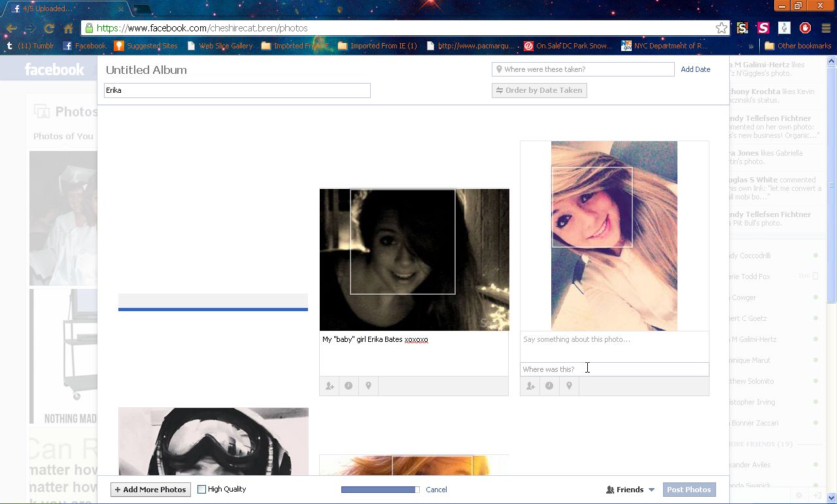837x504 pixels.
Task: Click the Add More Photos button
Action: point(150,490)
